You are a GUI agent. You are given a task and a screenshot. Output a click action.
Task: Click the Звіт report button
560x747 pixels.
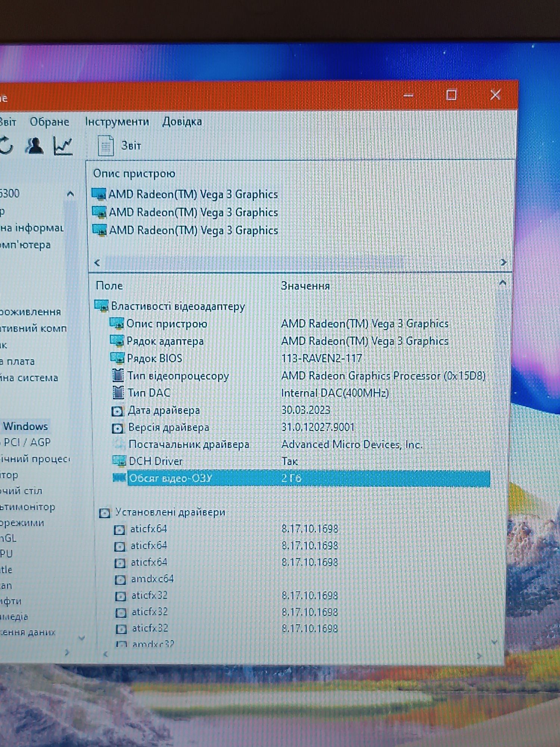tap(119, 146)
